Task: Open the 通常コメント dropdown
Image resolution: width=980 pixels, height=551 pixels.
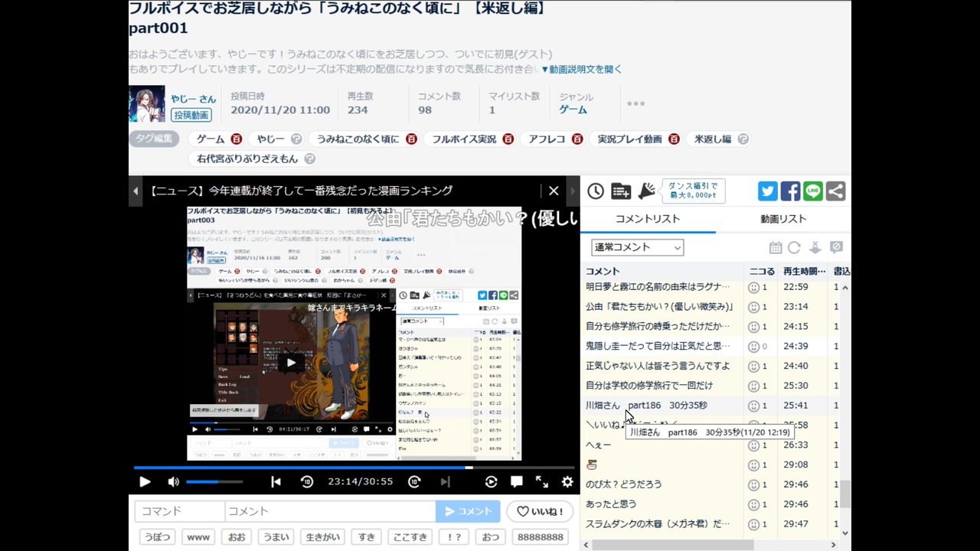Action: pyautogui.click(x=637, y=247)
